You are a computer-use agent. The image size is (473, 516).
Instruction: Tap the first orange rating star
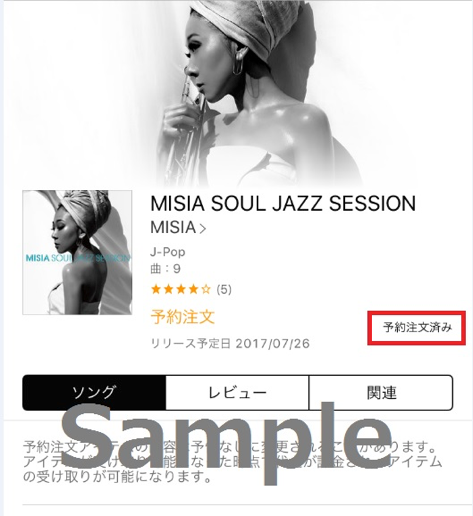click(156, 289)
